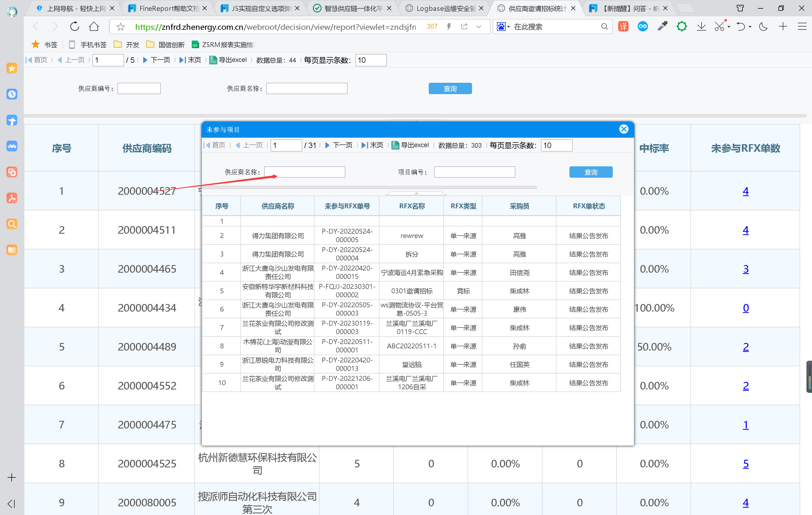812x515 pixels.
Task: Switch to the JS实现自定义选项弹 tab
Action: click(x=260, y=8)
